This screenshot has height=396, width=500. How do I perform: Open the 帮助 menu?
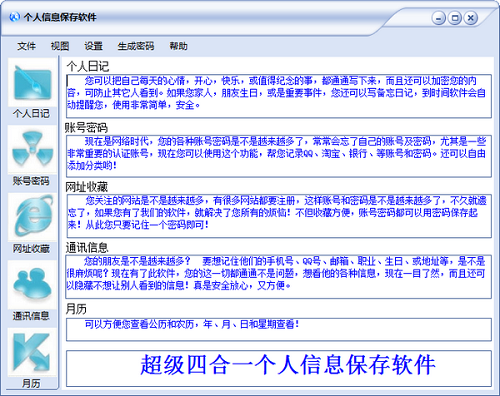click(x=178, y=46)
